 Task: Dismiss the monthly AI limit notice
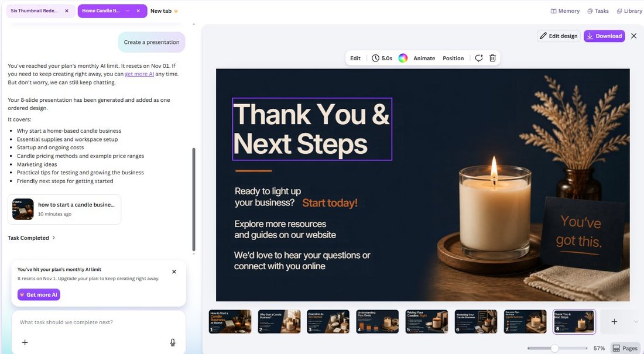(174, 272)
